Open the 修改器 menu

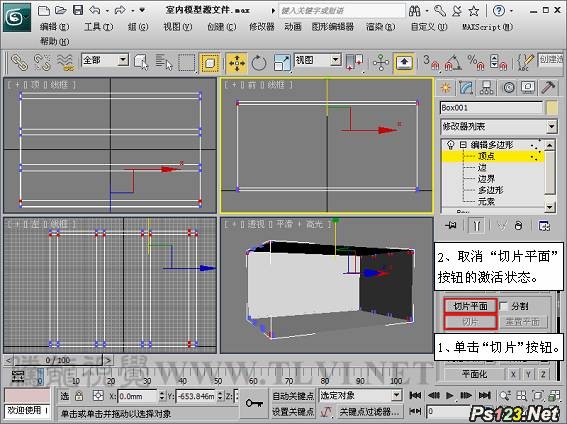click(262, 27)
